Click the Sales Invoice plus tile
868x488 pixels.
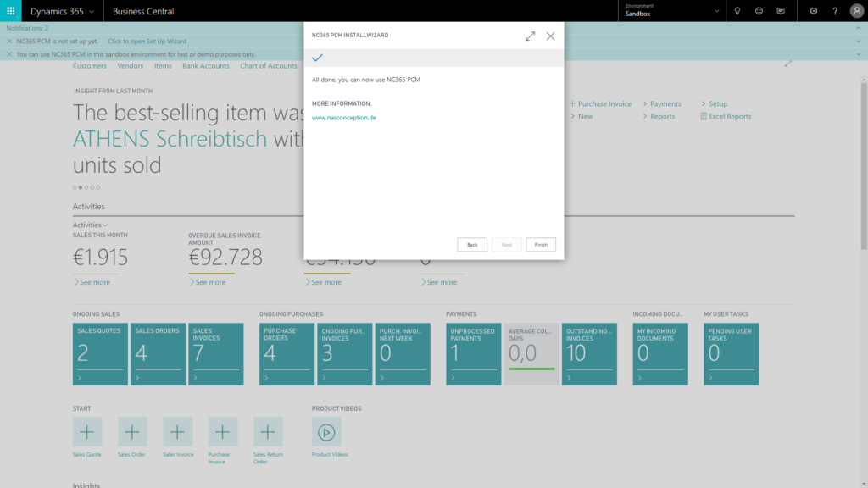pyautogui.click(x=178, y=432)
